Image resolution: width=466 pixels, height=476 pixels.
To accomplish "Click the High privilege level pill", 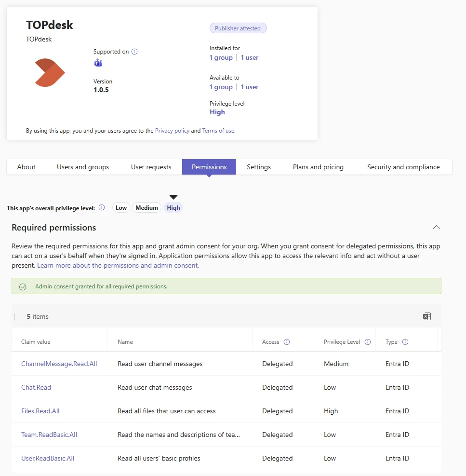I will pyautogui.click(x=173, y=208).
